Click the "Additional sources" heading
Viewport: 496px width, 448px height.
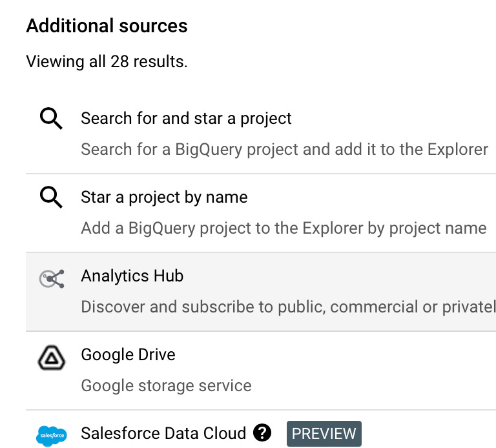(x=107, y=26)
